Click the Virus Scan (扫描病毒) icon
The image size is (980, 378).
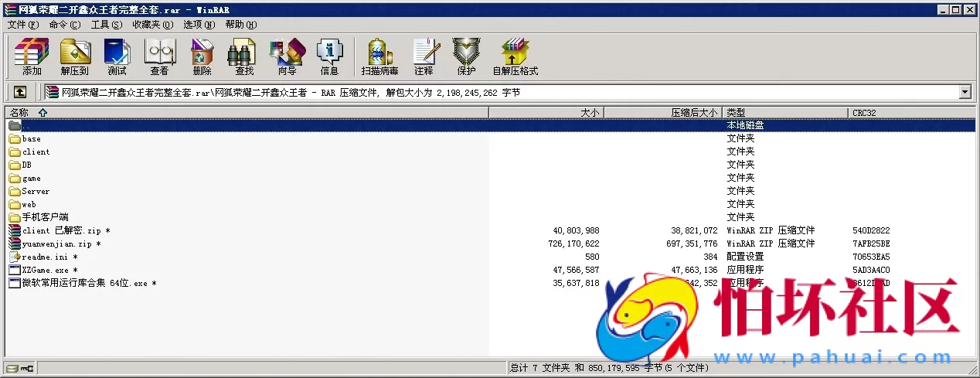(x=379, y=57)
